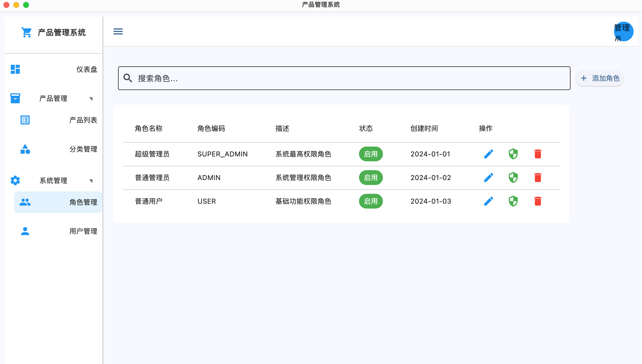Toggle 启用 status badge for 普通用户
Viewport: 642px width, 364px height.
pos(371,201)
